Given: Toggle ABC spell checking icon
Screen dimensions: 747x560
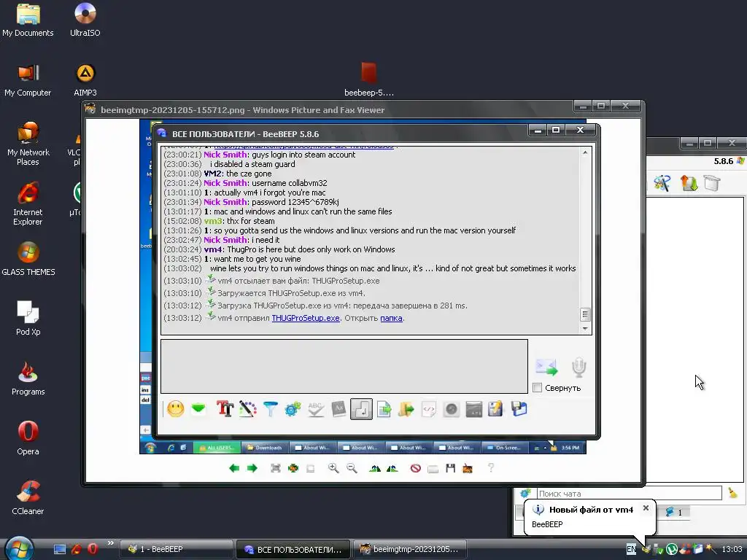Looking at the screenshot, I should 315,409.
